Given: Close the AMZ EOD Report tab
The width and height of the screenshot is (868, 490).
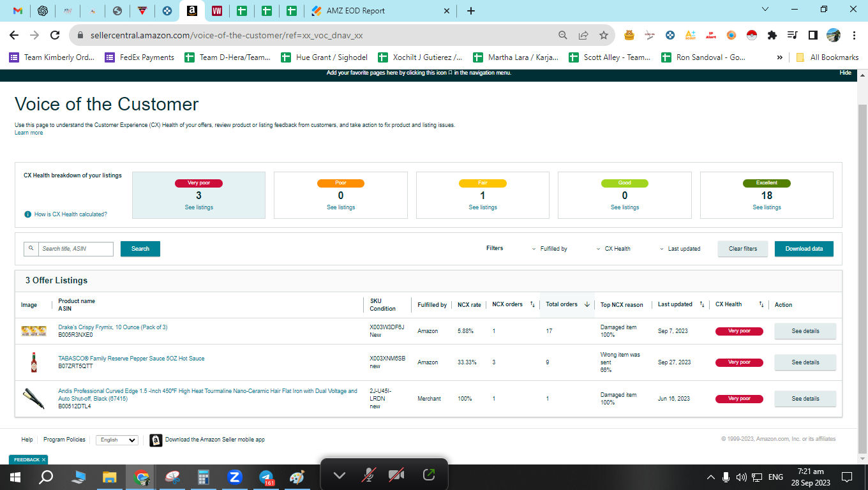Looking at the screenshot, I should (x=446, y=11).
